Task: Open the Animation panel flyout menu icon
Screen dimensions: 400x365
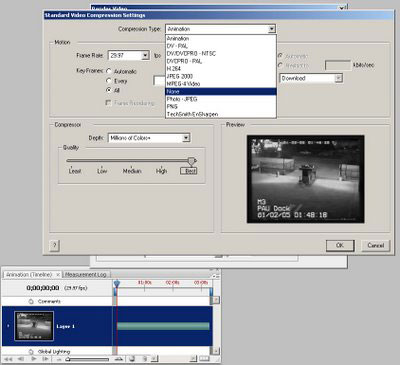Action: pyautogui.click(x=217, y=275)
